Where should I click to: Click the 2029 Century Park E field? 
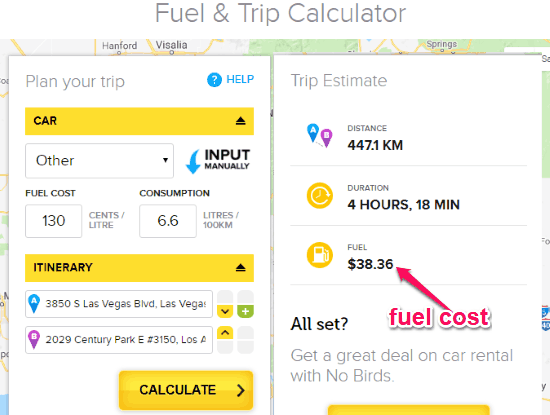pos(119,340)
